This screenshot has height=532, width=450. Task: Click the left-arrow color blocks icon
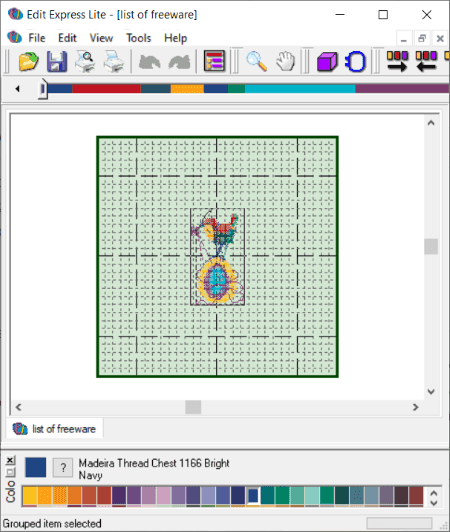click(x=426, y=61)
